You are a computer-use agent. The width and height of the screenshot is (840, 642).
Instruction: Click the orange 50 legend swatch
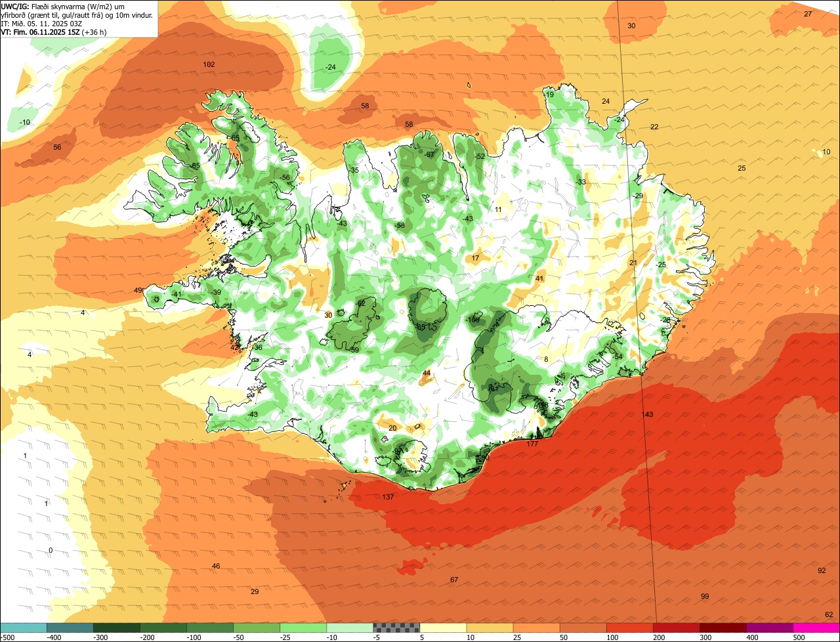(x=583, y=628)
